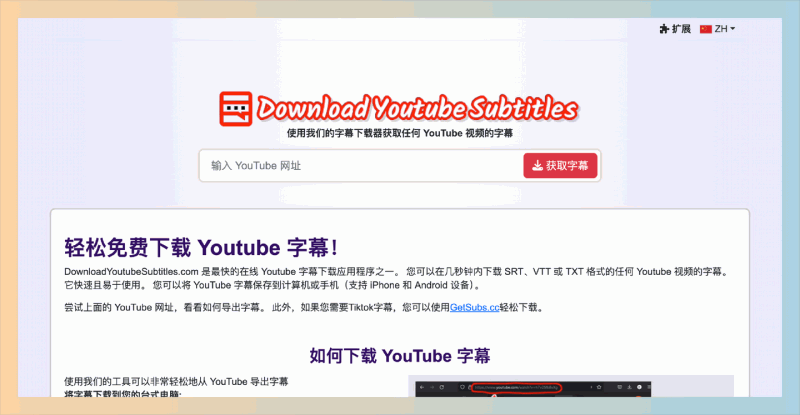Viewport: 800px width, 415px height.
Task: Click the 轻松免费下载 Youtube 字幕 heading
Action: click(x=201, y=248)
